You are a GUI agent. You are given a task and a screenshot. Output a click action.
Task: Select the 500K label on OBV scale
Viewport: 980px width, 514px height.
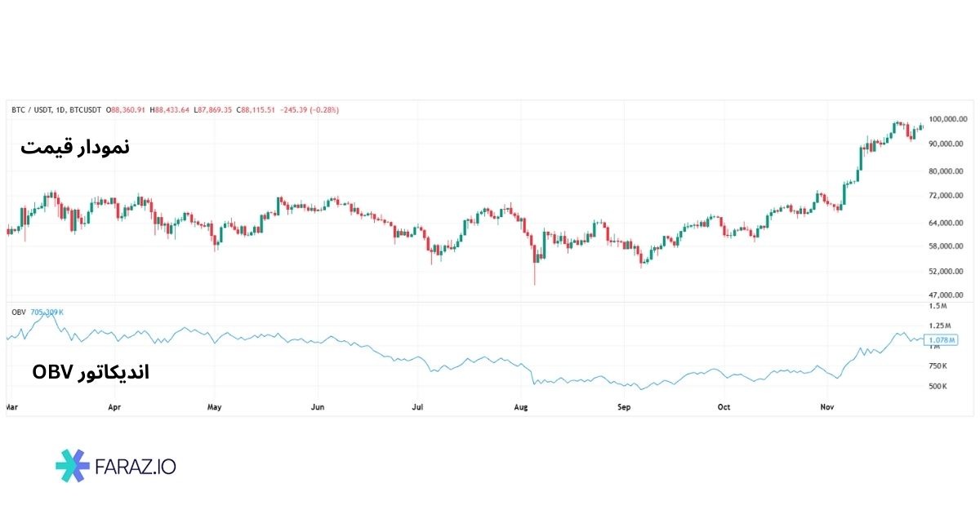click(938, 387)
